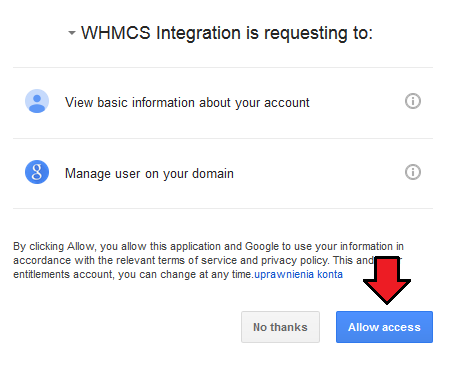Click "Manage user on your domain" text
The image size is (457, 366).
click(x=149, y=174)
